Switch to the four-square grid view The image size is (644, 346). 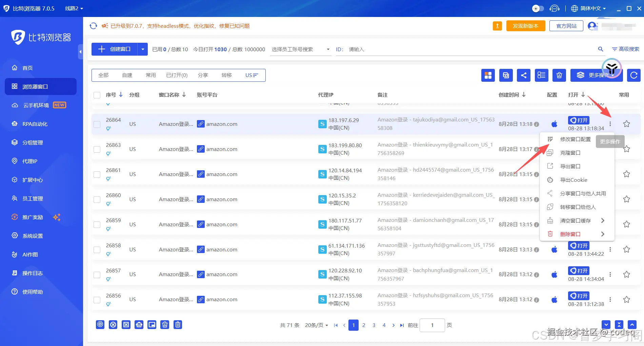tap(488, 75)
